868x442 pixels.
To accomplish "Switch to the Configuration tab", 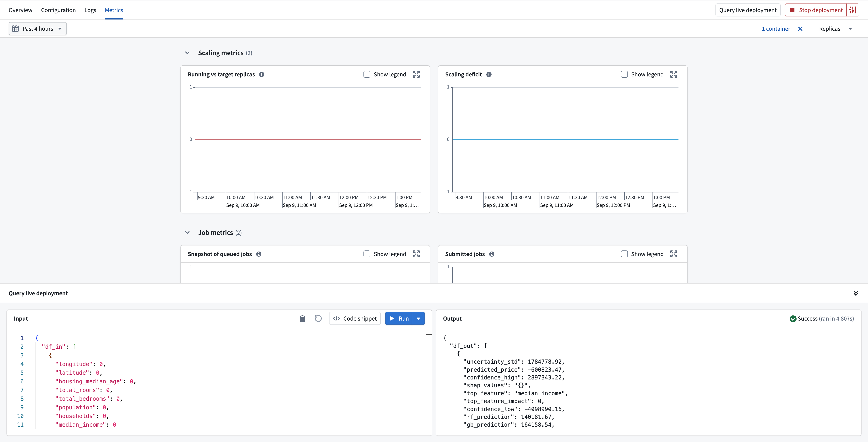I will pyautogui.click(x=58, y=10).
